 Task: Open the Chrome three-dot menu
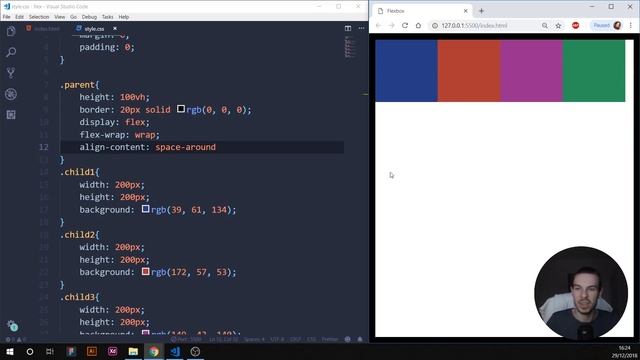tap(631, 25)
